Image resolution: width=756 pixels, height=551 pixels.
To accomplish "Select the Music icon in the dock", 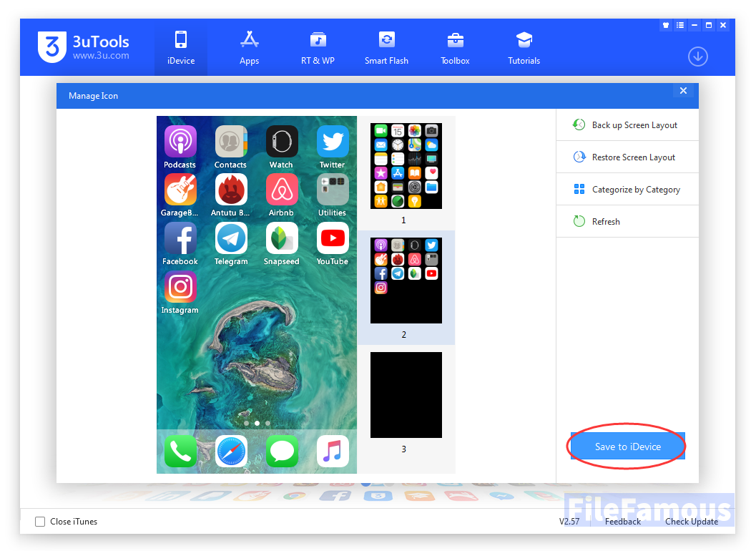I will pyautogui.click(x=333, y=451).
